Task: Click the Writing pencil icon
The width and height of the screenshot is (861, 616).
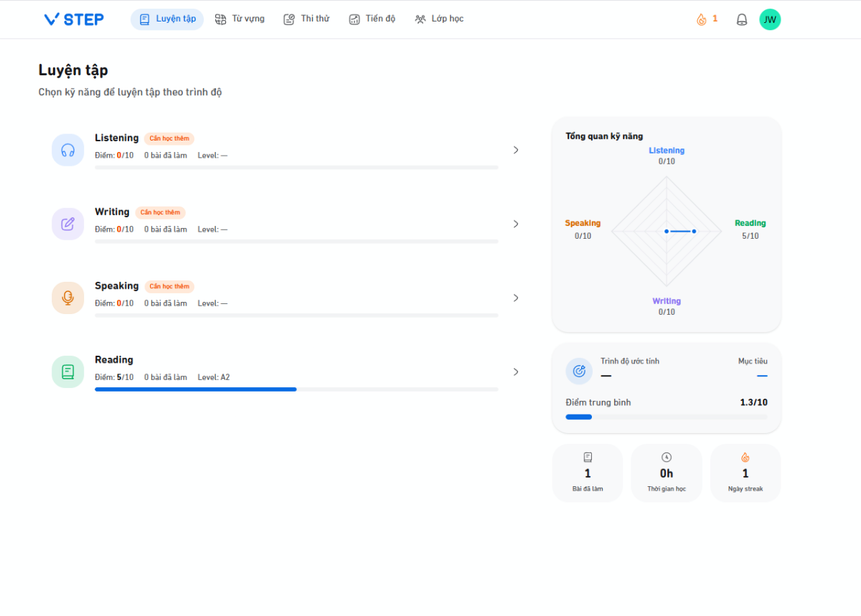Action: coord(68,224)
